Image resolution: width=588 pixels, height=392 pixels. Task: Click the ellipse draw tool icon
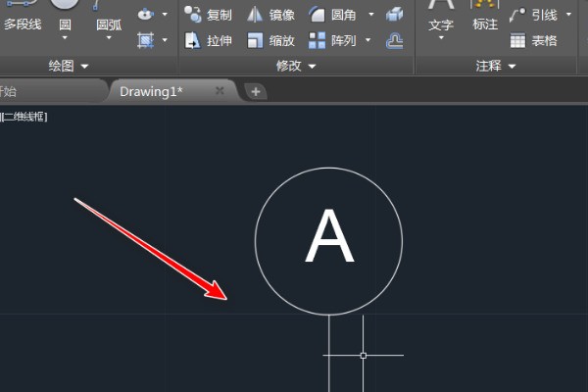pos(145,15)
